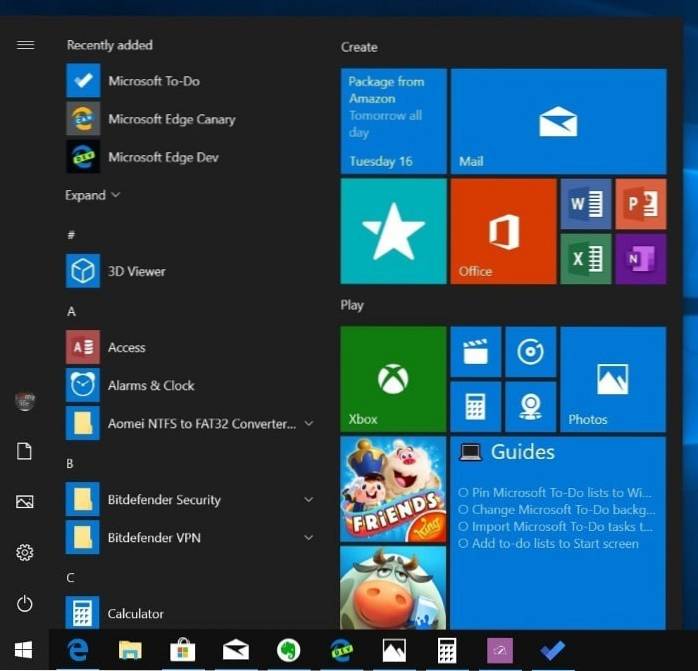The image size is (698, 671).
Task: Open the Word tile
Action: (586, 204)
